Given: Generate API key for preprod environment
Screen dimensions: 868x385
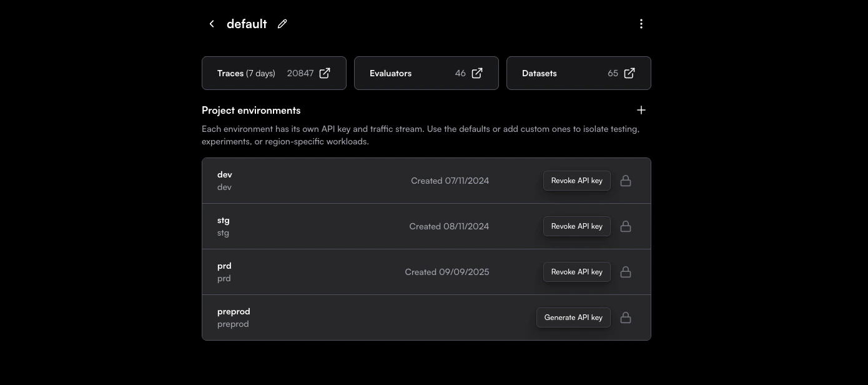Looking at the screenshot, I should [x=573, y=317].
